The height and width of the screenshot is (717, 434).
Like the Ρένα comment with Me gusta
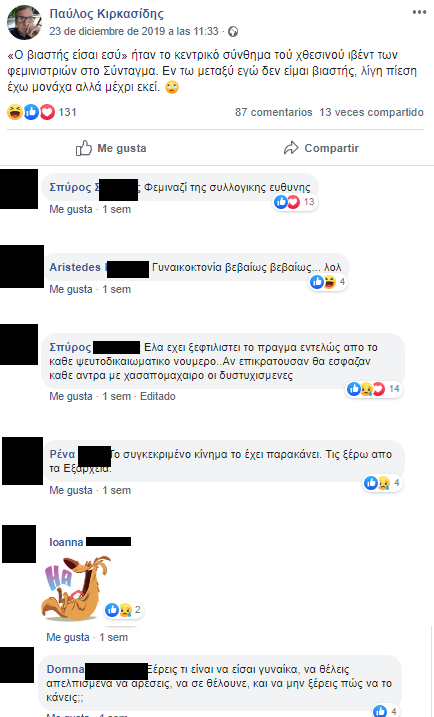click(71, 490)
